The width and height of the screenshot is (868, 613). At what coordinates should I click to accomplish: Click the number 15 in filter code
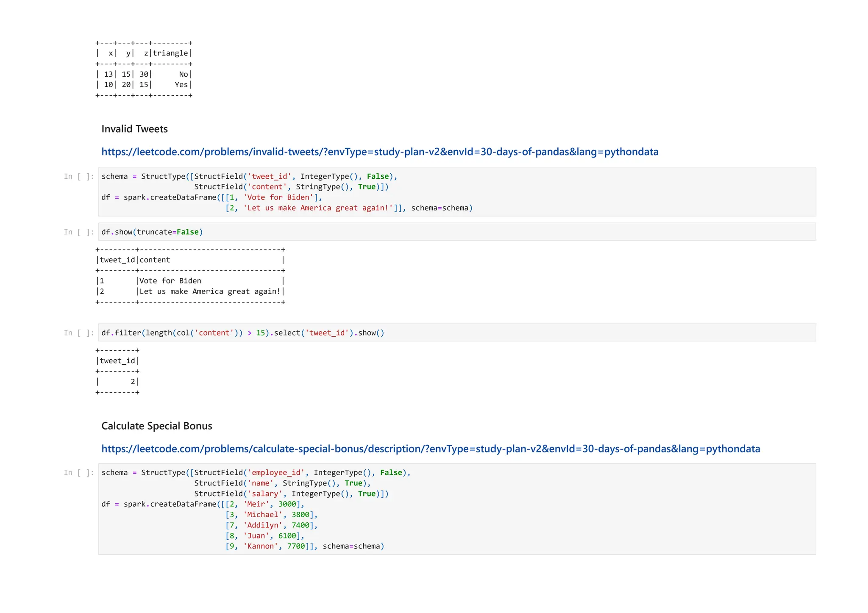261,333
